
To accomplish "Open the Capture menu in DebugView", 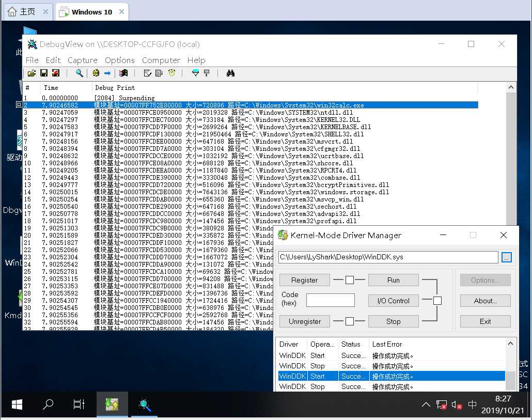I will [82, 60].
